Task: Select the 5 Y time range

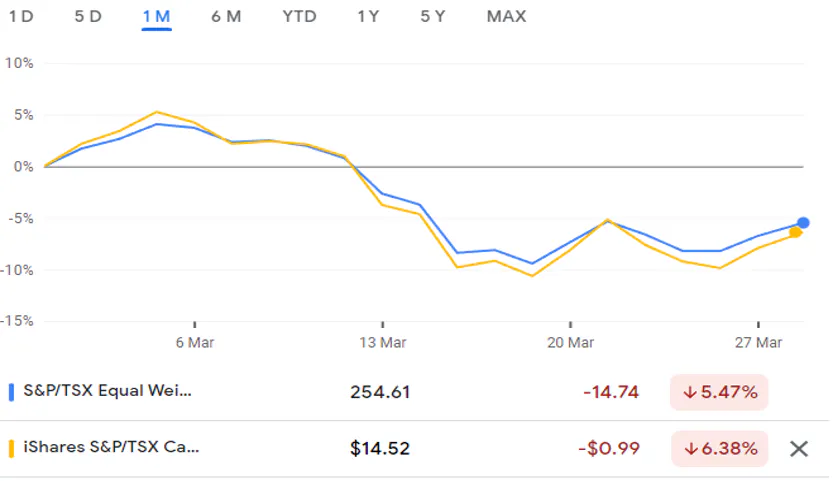Action: [432, 16]
